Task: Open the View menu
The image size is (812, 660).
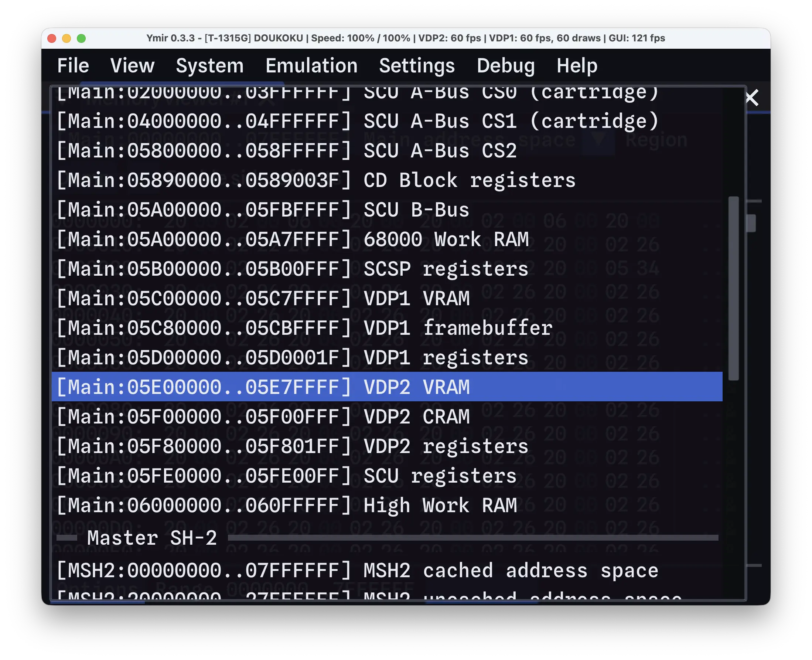Action: pyautogui.click(x=132, y=65)
